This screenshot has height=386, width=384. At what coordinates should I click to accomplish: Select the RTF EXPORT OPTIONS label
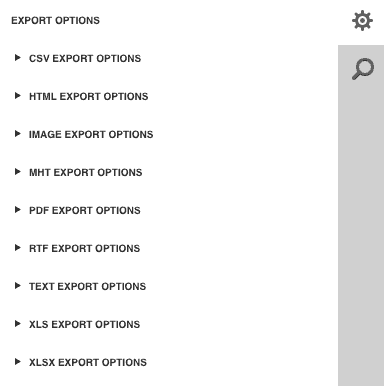pos(85,248)
